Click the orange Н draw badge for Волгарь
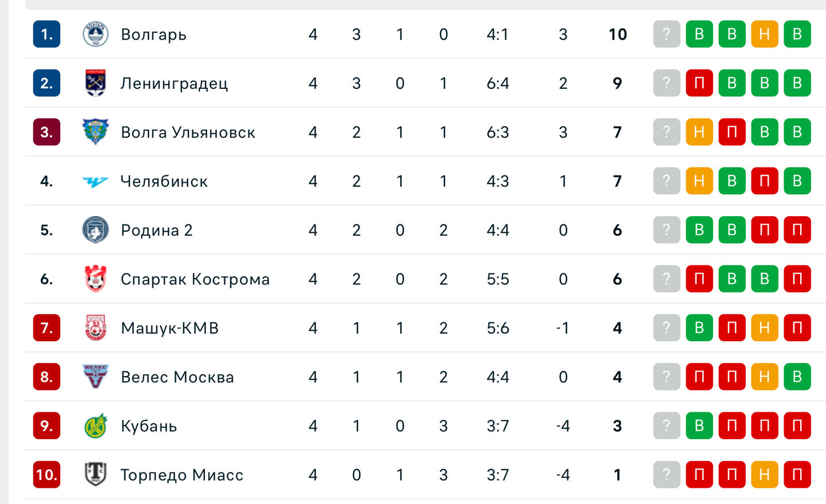The image size is (826, 504). tap(764, 34)
